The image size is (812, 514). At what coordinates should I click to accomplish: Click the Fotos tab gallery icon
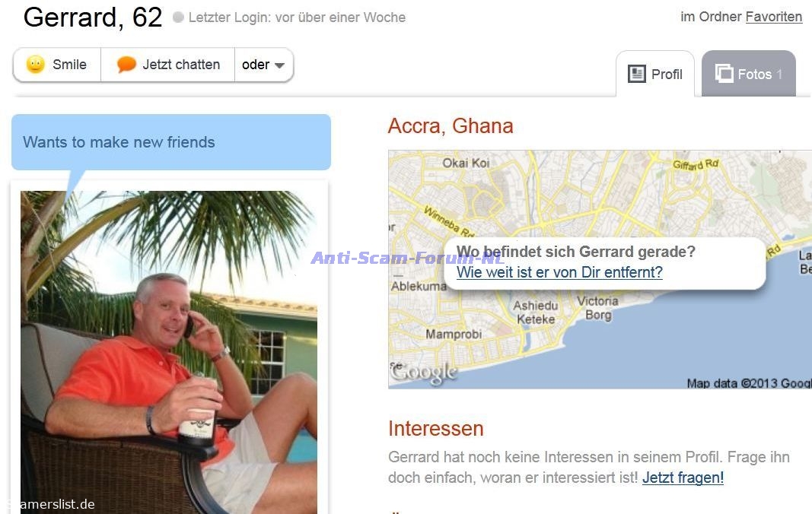pos(724,74)
